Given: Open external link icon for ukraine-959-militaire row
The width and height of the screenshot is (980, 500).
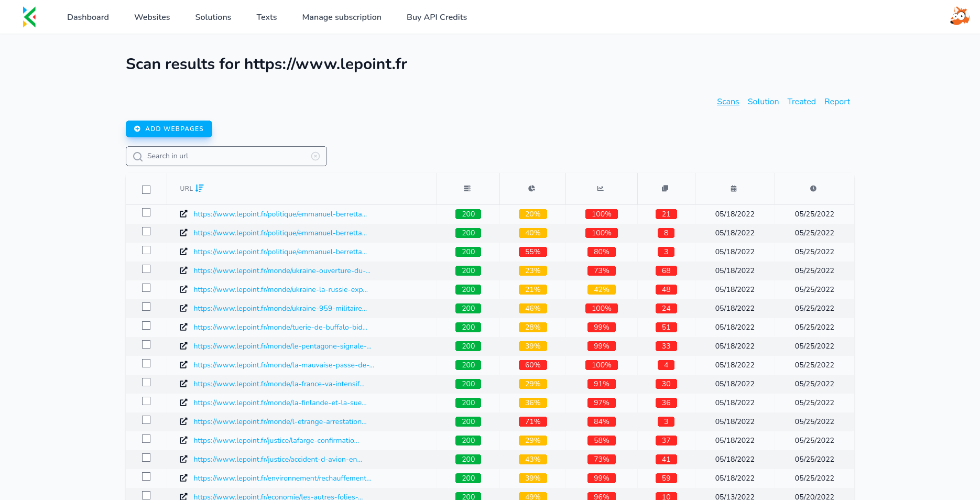Looking at the screenshot, I should click(183, 308).
